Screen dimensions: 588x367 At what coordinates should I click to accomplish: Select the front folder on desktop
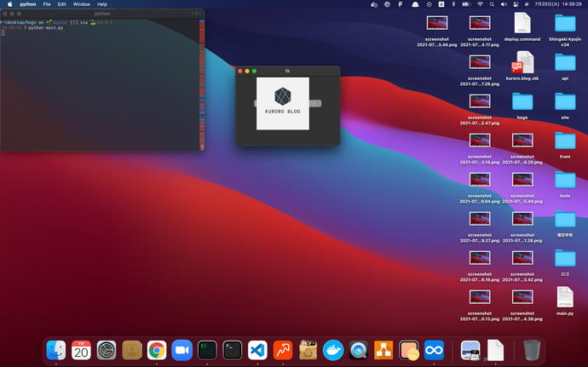[x=565, y=144]
